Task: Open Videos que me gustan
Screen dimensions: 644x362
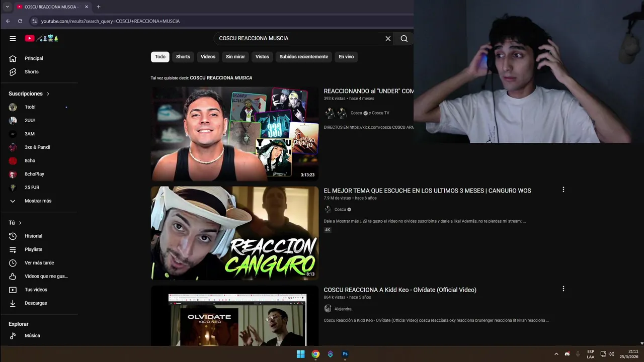Action: pos(39,276)
